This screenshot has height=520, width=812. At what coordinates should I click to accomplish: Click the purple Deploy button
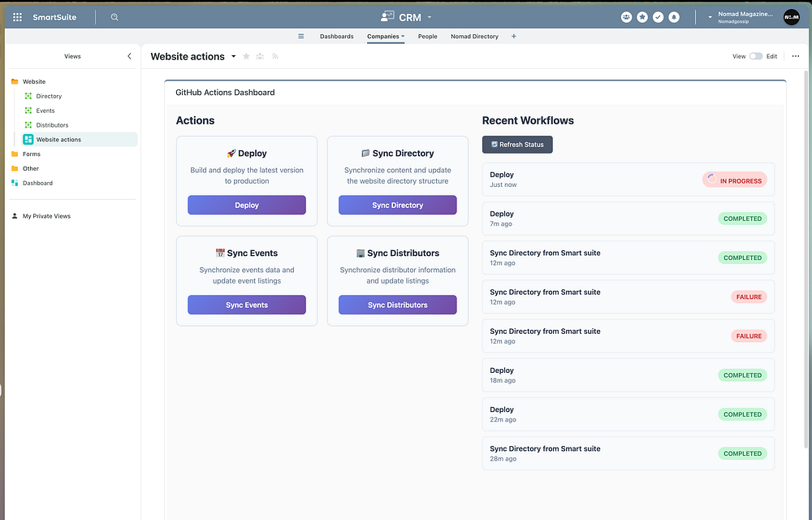247,205
